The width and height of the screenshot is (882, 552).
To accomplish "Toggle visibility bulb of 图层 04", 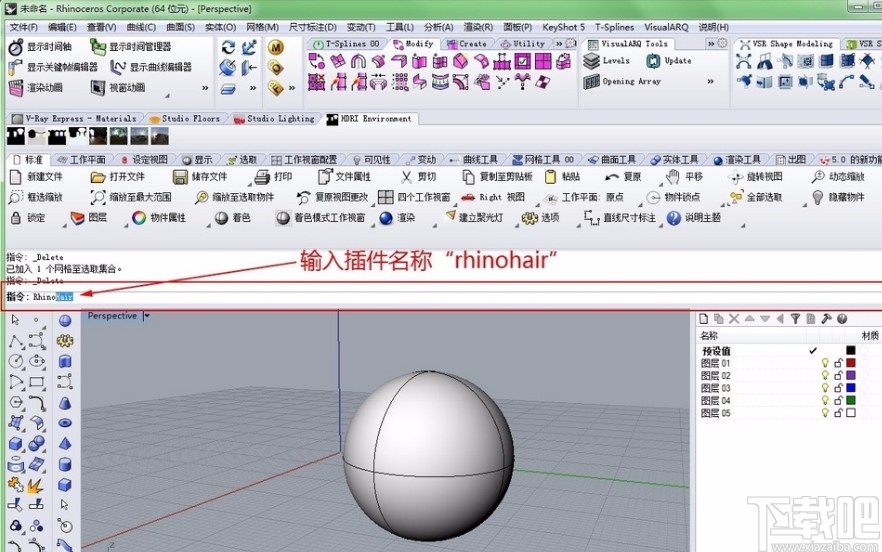I will pyautogui.click(x=825, y=400).
